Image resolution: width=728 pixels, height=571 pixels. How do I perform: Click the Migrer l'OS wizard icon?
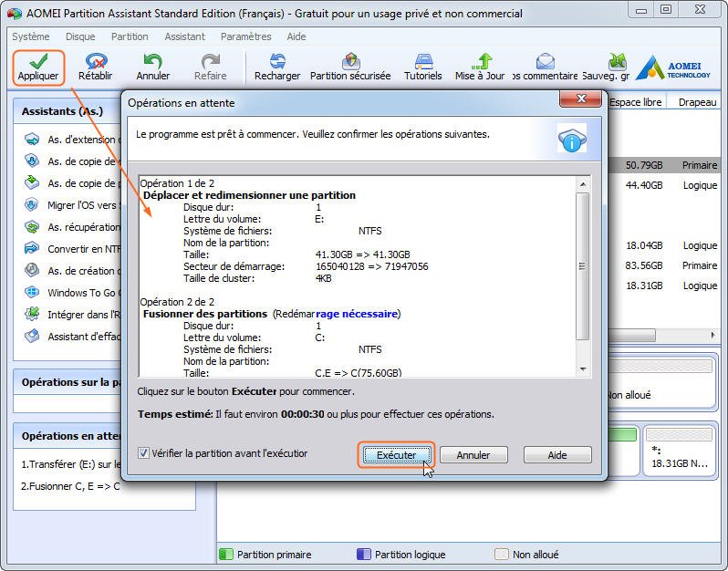click(32, 204)
